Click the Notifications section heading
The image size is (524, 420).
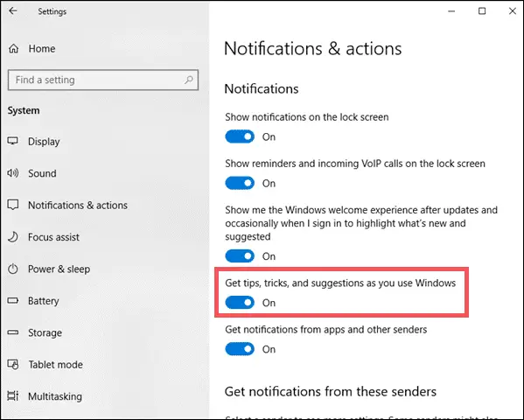click(262, 88)
